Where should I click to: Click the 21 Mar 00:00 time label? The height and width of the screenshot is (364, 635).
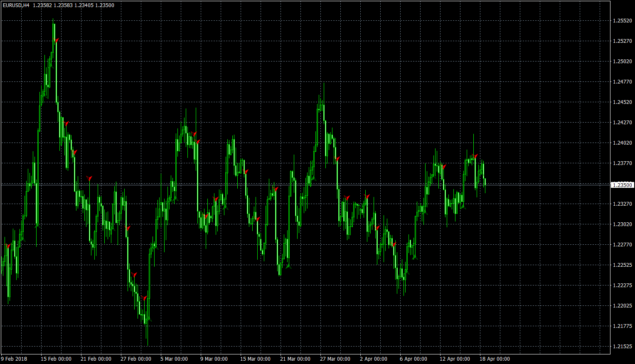point(295,359)
